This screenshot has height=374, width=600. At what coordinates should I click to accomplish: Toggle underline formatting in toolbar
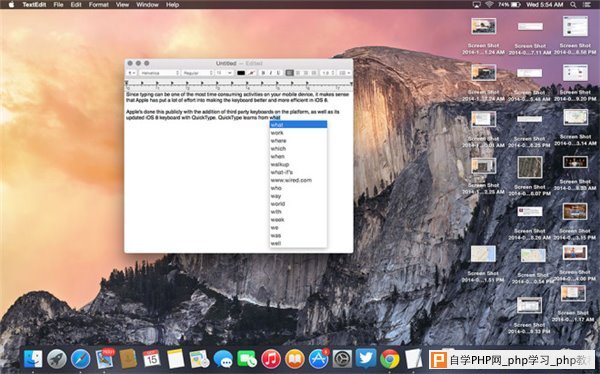click(278, 73)
